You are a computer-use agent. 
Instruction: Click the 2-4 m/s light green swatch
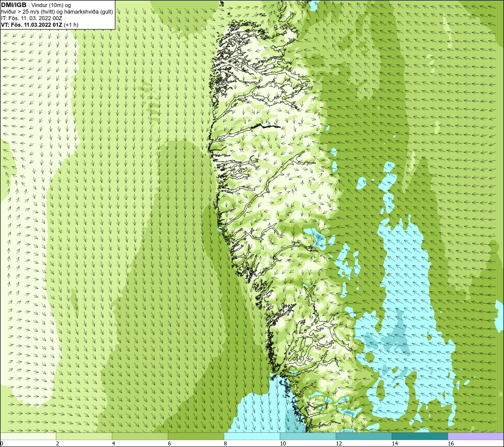tap(84, 436)
